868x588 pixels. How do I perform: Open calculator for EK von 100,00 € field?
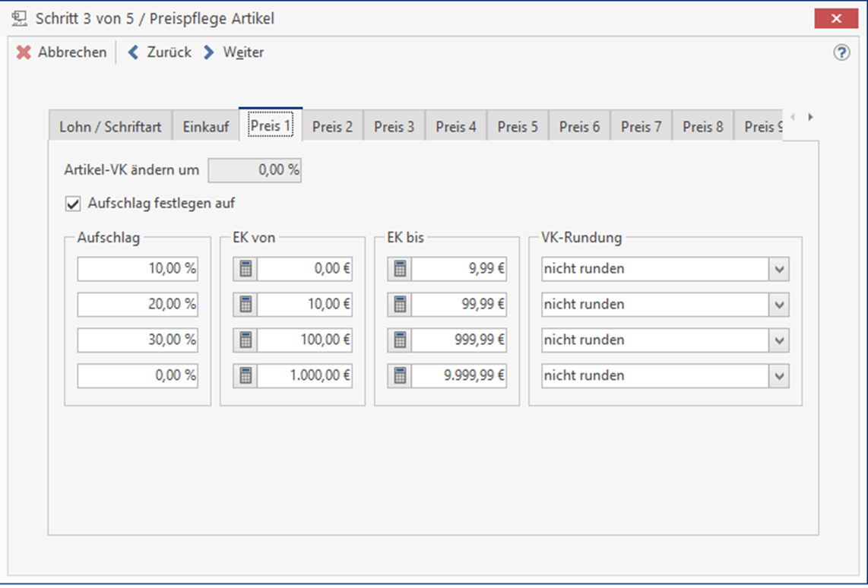pos(245,340)
